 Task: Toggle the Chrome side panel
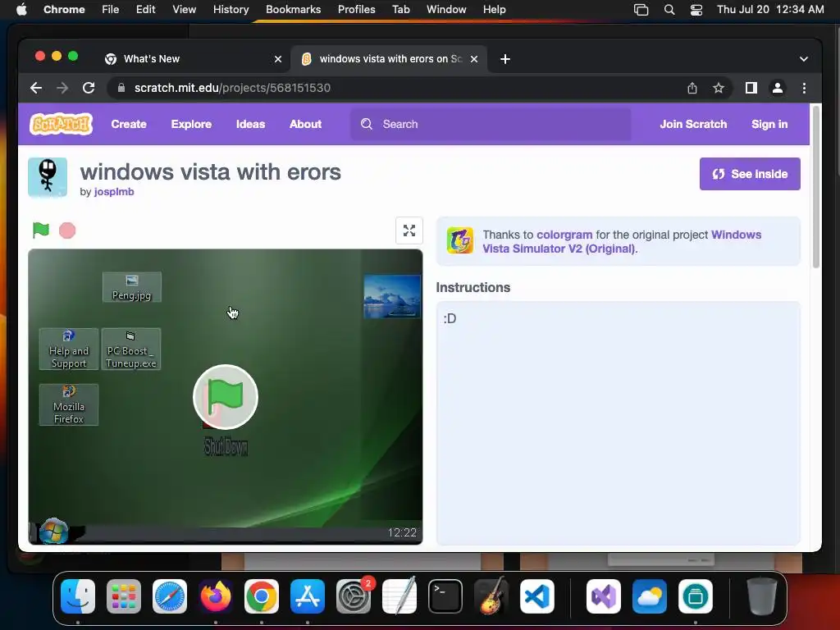pos(751,88)
